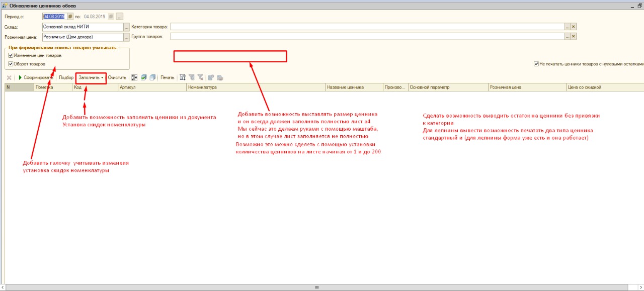Screen dimensions: 644x291
Task: Uncheck the Оборот товаров checkbox
Action: pos(11,64)
